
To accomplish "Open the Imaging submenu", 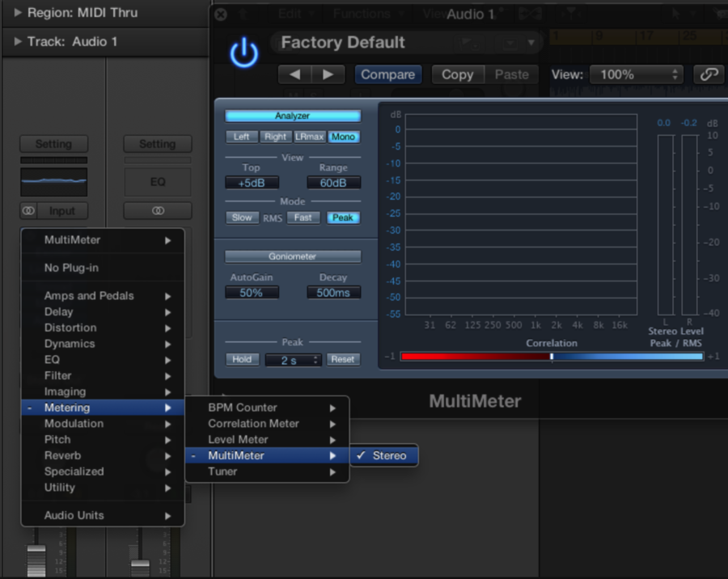I will point(103,391).
